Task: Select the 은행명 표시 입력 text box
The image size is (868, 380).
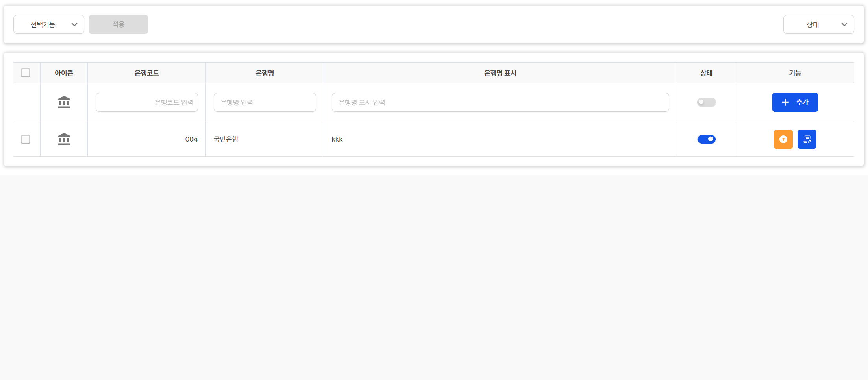Action: 500,102
